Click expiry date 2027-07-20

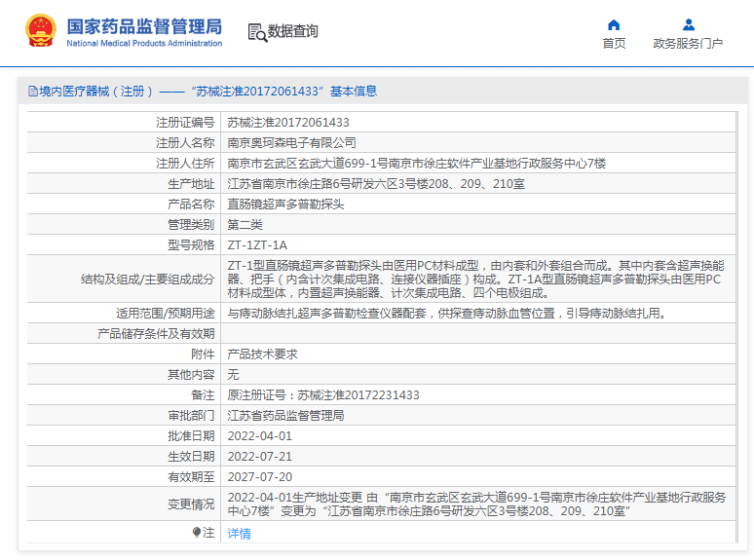[x=260, y=477]
